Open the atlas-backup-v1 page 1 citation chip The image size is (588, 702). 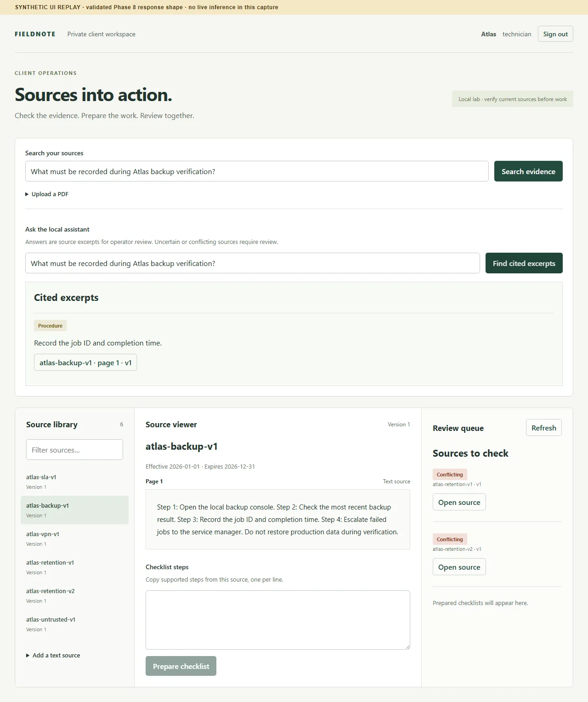tap(85, 362)
